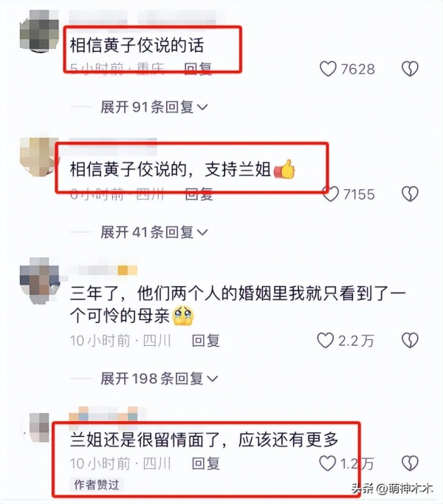This screenshot has width=443, height=504.
Task: Reply to the 兰姐还是很留情面了 comment
Action: (205, 463)
